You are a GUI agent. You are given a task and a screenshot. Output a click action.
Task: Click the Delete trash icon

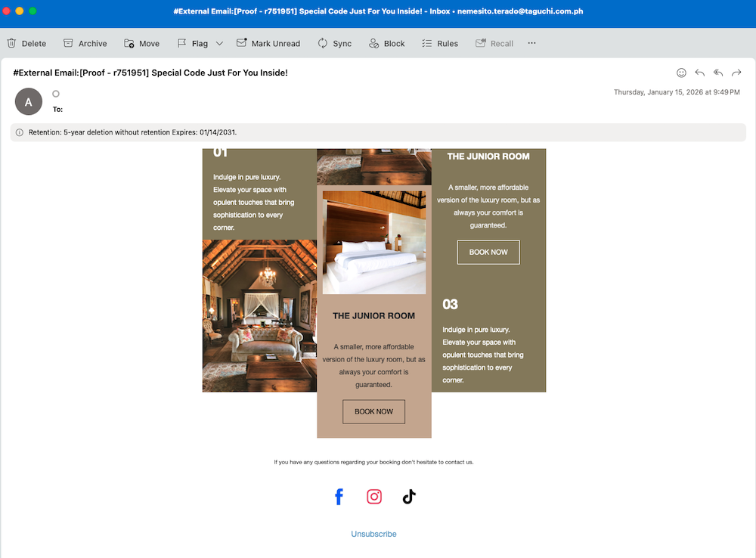pos(12,44)
